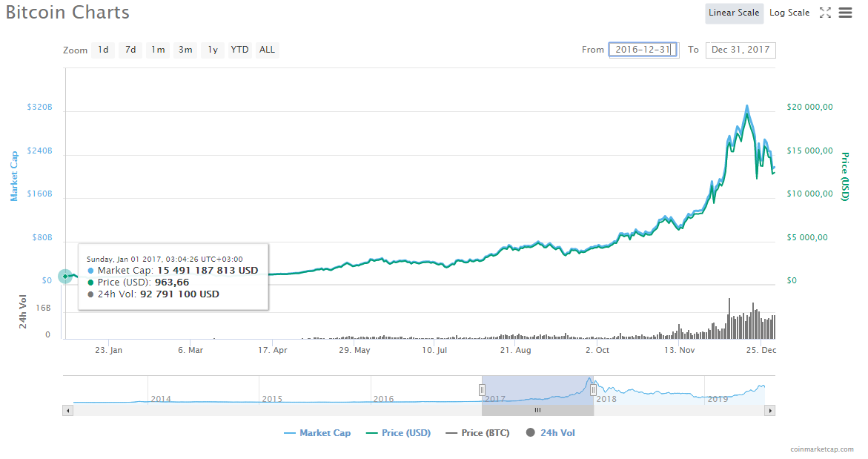Enter fullscreen chart mode
The width and height of the screenshot is (868, 459).
coord(825,13)
